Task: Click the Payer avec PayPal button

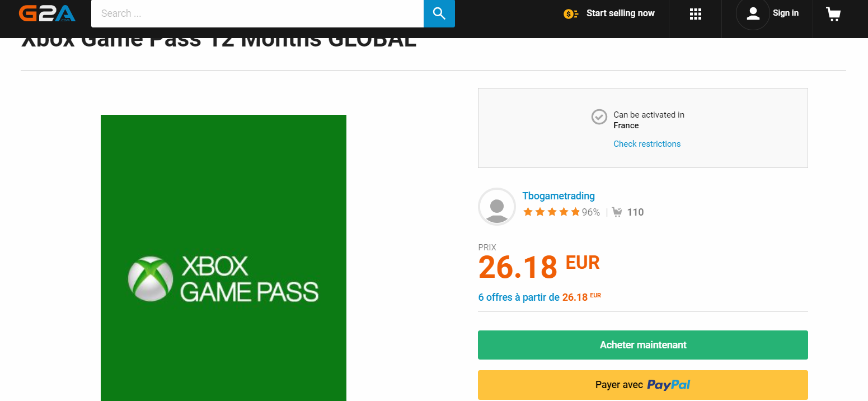Action: click(x=643, y=385)
